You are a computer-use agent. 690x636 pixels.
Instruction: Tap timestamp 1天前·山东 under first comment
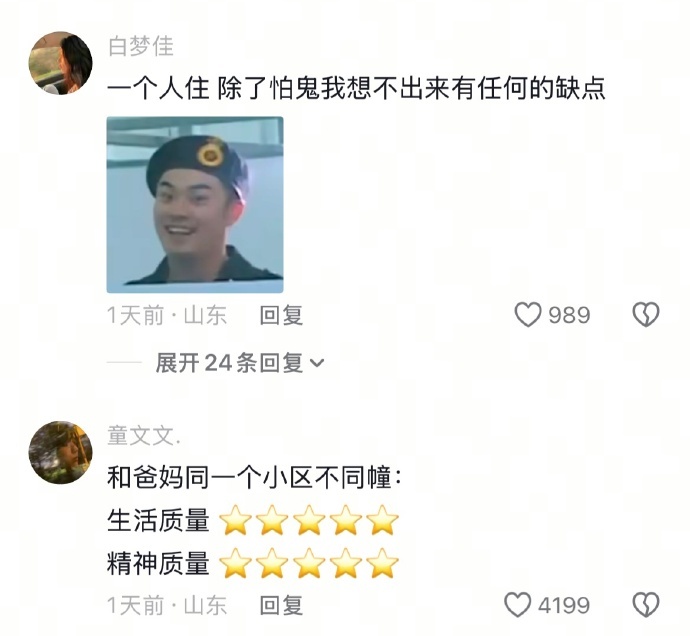pos(167,315)
